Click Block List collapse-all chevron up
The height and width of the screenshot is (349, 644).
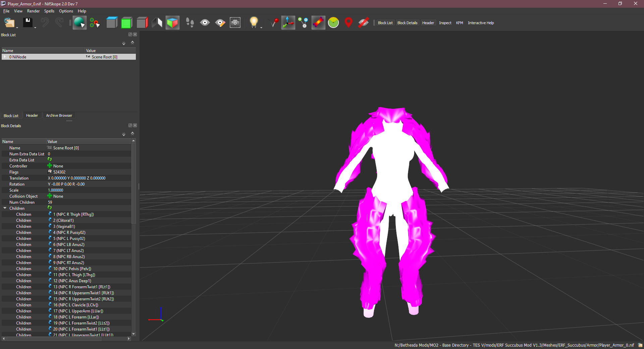132,43
